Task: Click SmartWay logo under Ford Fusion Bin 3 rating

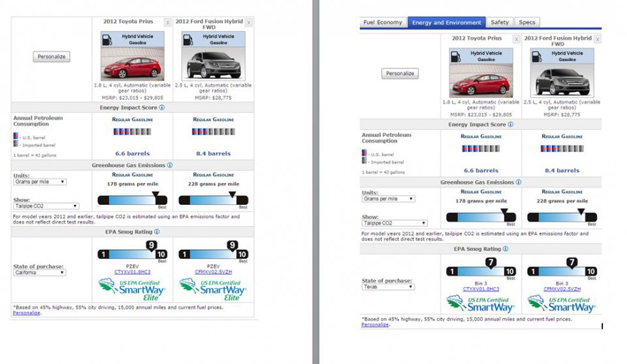Action: tap(562, 303)
